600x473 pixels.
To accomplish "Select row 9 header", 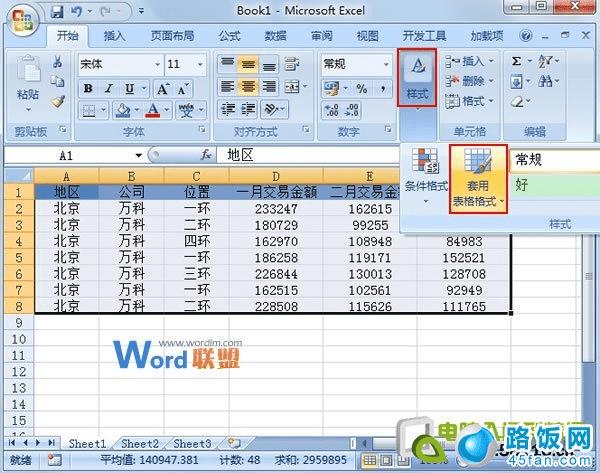I will pyautogui.click(x=19, y=323).
